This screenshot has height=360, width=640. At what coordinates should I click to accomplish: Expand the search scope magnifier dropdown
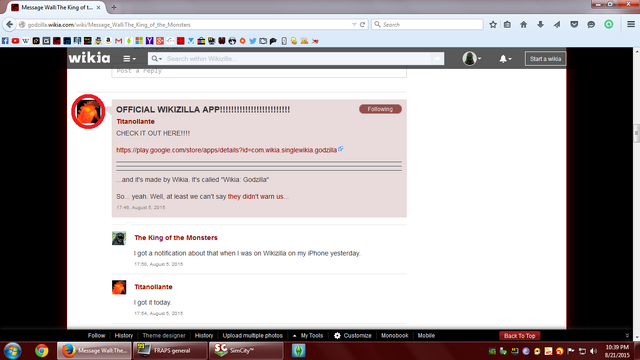[157, 59]
